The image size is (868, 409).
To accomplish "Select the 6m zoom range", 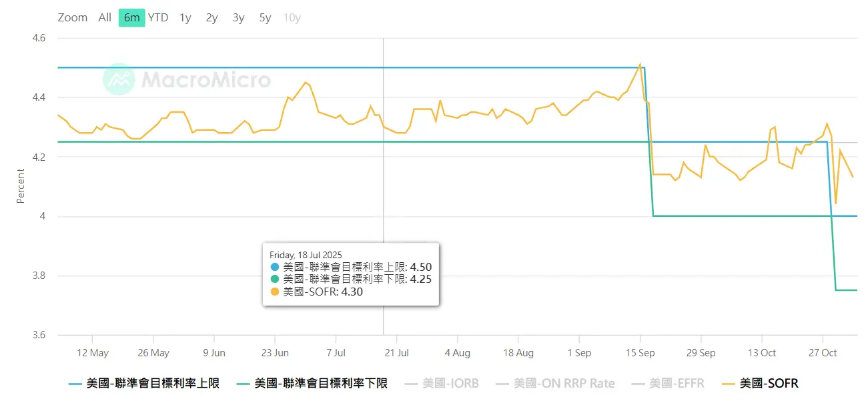I will tap(131, 18).
